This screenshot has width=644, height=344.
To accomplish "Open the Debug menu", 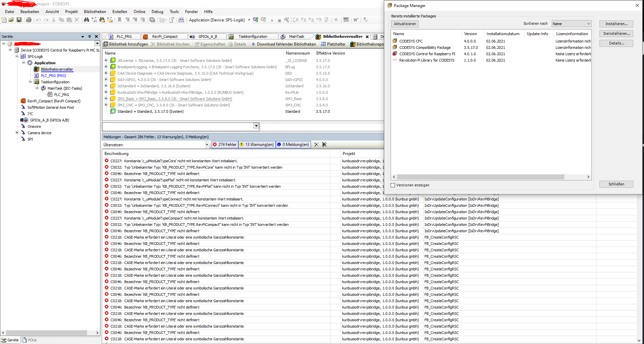I will (157, 12).
